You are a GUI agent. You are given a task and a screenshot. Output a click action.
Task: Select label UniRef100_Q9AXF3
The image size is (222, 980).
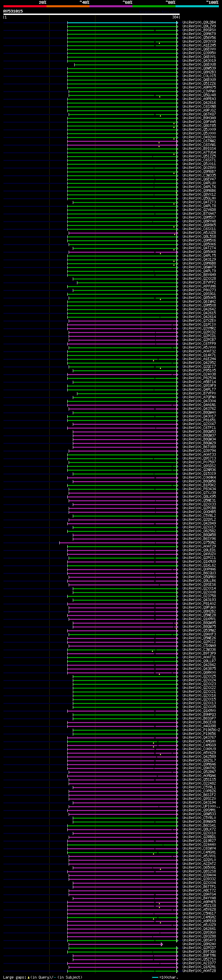[x=199, y=634]
